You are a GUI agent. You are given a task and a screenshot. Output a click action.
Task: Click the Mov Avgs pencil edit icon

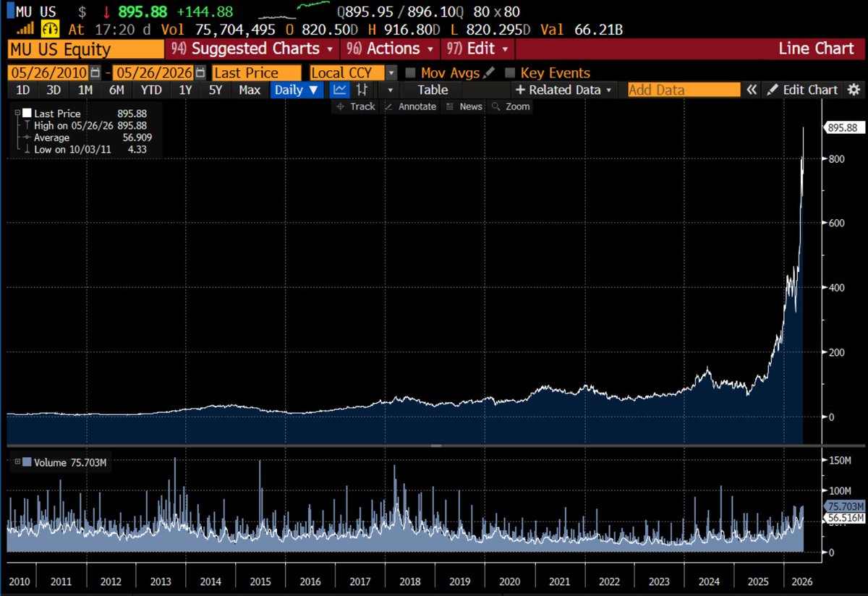pos(490,72)
